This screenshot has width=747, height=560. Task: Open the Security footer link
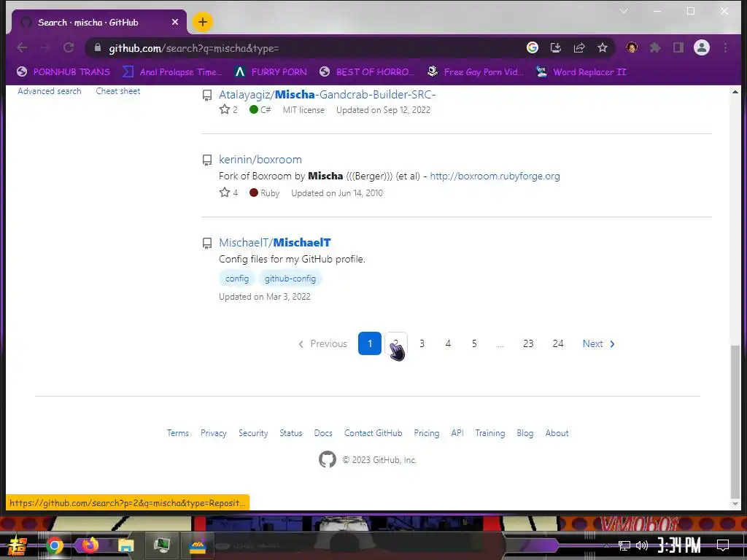click(253, 433)
